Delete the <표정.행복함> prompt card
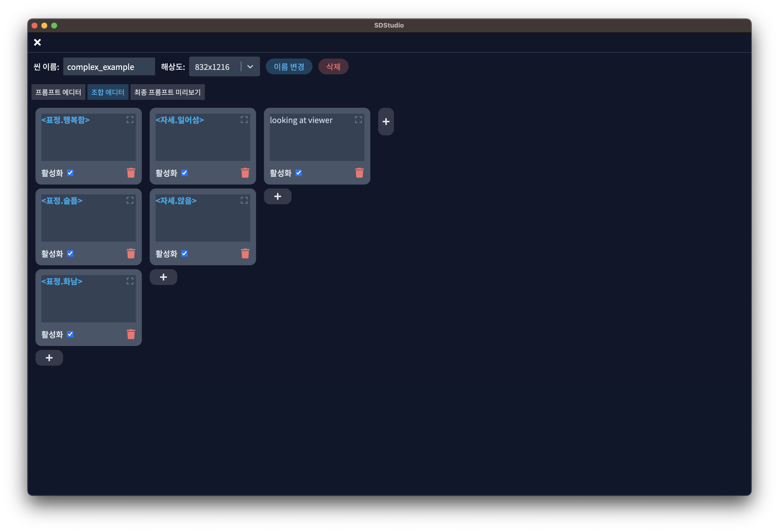Viewport: 779px width, 532px height. [131, 172]
